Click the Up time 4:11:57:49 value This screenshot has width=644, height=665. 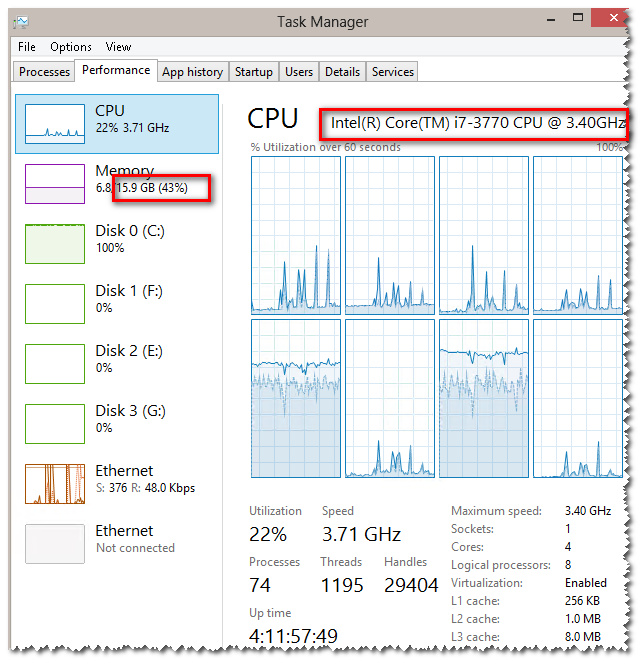pyautogui.click(x=293, y=636)
